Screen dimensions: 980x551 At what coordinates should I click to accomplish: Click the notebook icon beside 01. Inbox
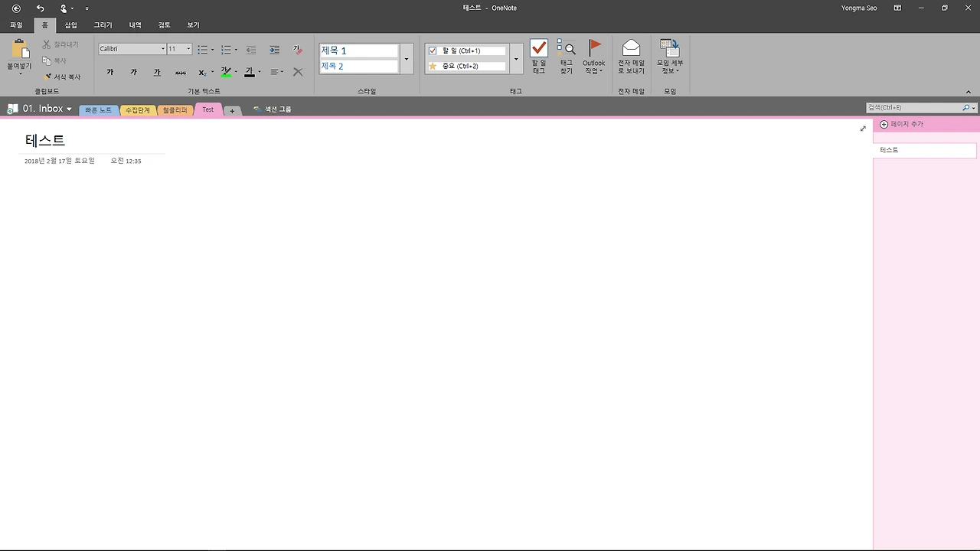tap(13, 109)
